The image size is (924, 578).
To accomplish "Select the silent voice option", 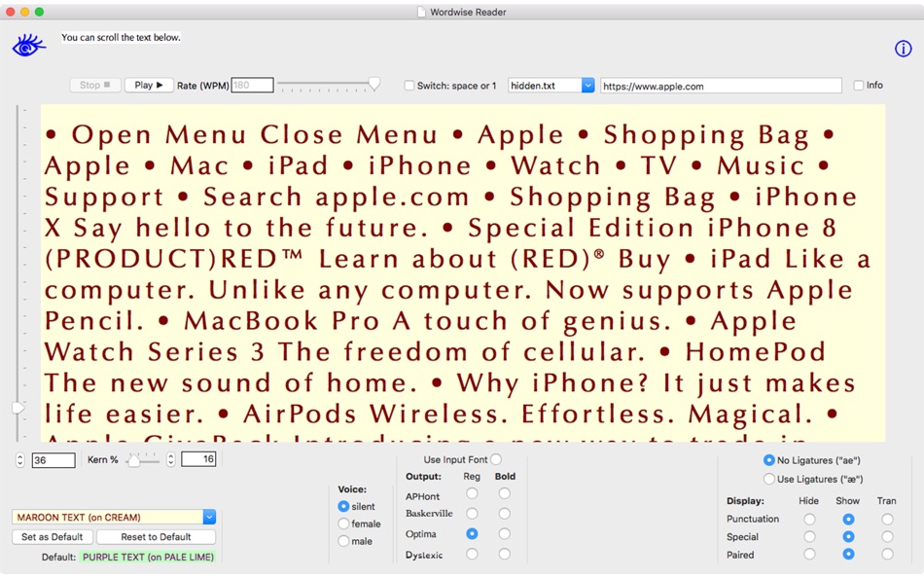I will click(343, 507).
